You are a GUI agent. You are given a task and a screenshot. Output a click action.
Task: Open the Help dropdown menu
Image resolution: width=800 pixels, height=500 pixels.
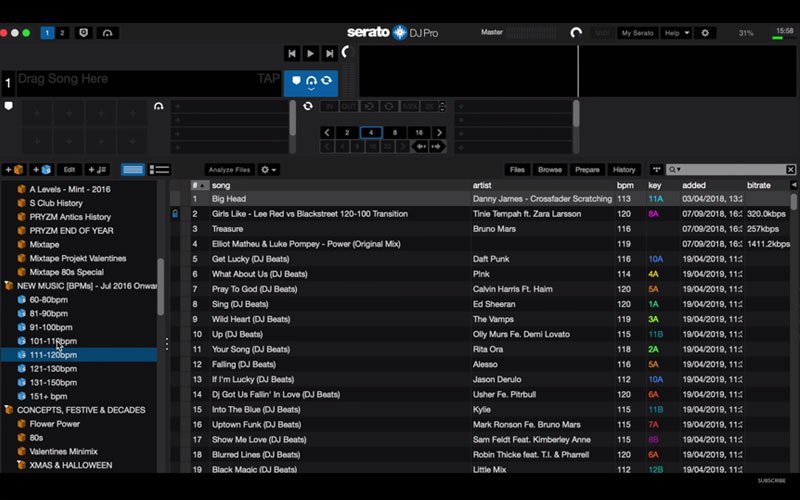point(677,33)
